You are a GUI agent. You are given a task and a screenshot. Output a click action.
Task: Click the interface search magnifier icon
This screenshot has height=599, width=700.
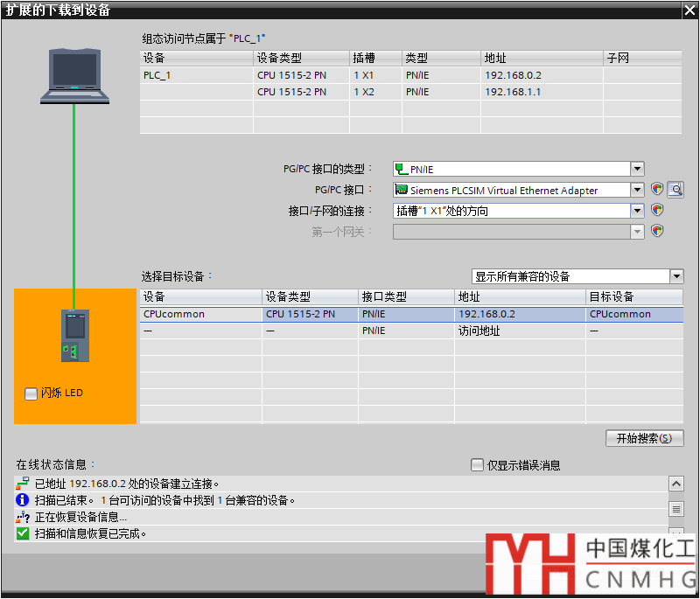(675, 190)
